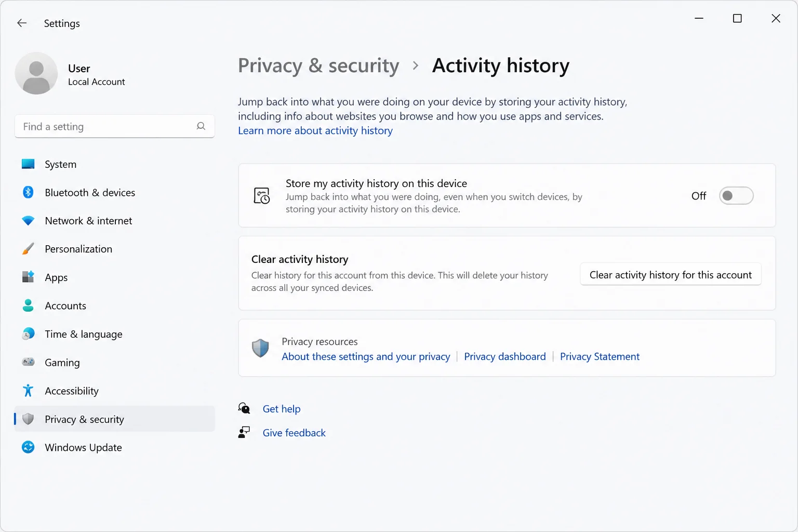Screen dimensions: 798x532
Task: Open Learn more about activity history
Action: [x=315, y=130]
